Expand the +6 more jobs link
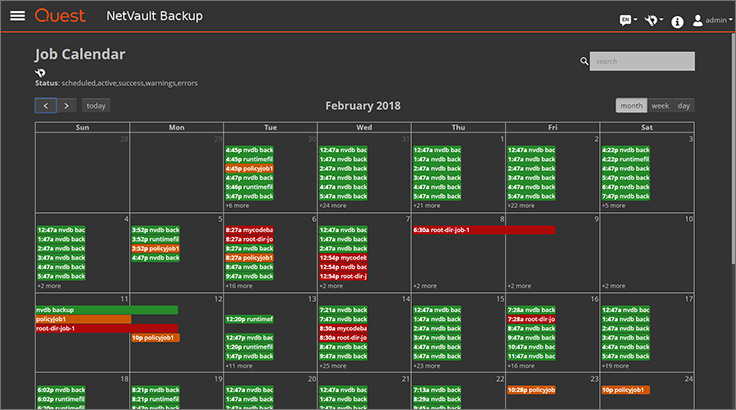The width and height of the screenshot is (736, 410). point(237,206)
